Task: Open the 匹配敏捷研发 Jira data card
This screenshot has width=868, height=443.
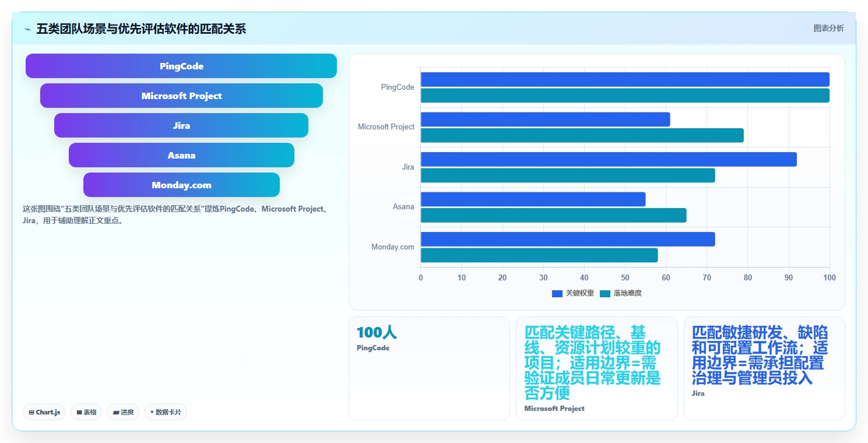Action: point(764,368)
